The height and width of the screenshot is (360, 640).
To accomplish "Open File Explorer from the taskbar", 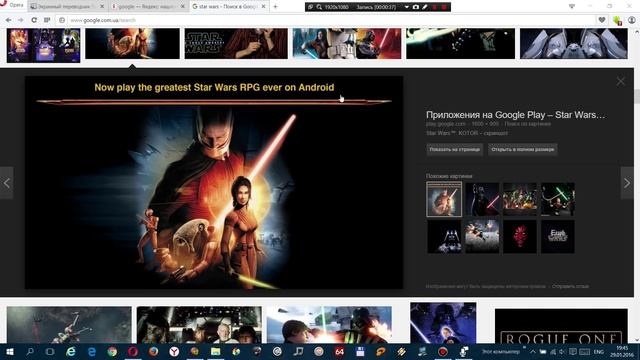I will pyautogui.click(x=216, y=351).
